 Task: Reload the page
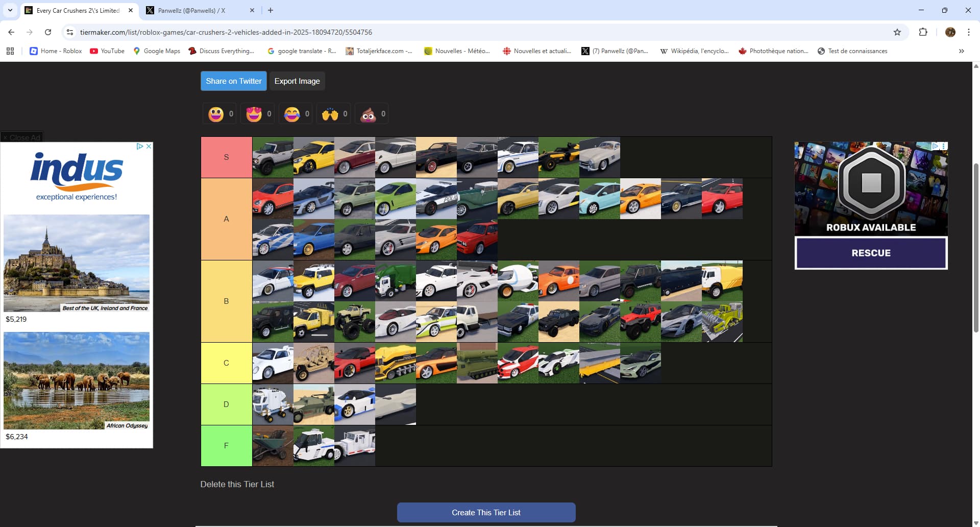(48, 32)
